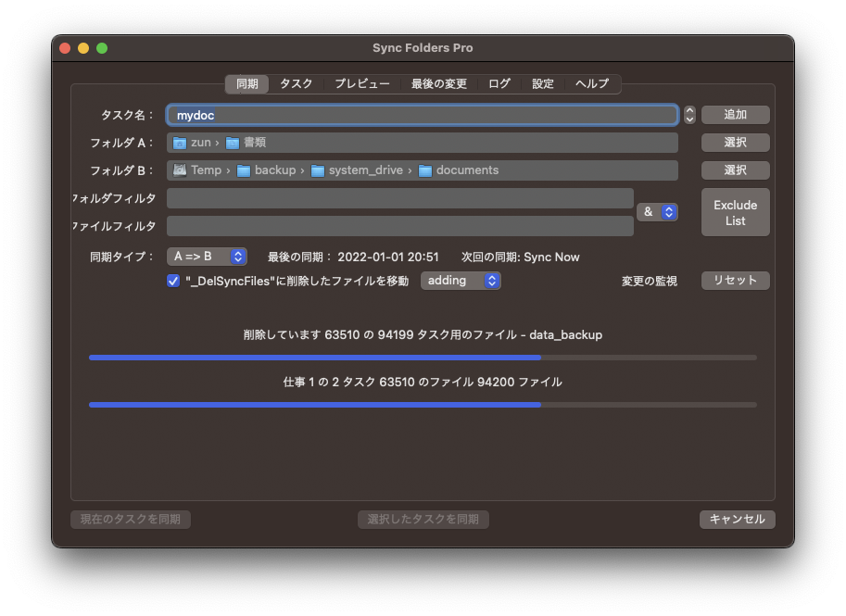Image resolution: width=846 pixels, height=616 pixels.
Task: Expand the adding mode dropdown
Action: coord(461,281)
